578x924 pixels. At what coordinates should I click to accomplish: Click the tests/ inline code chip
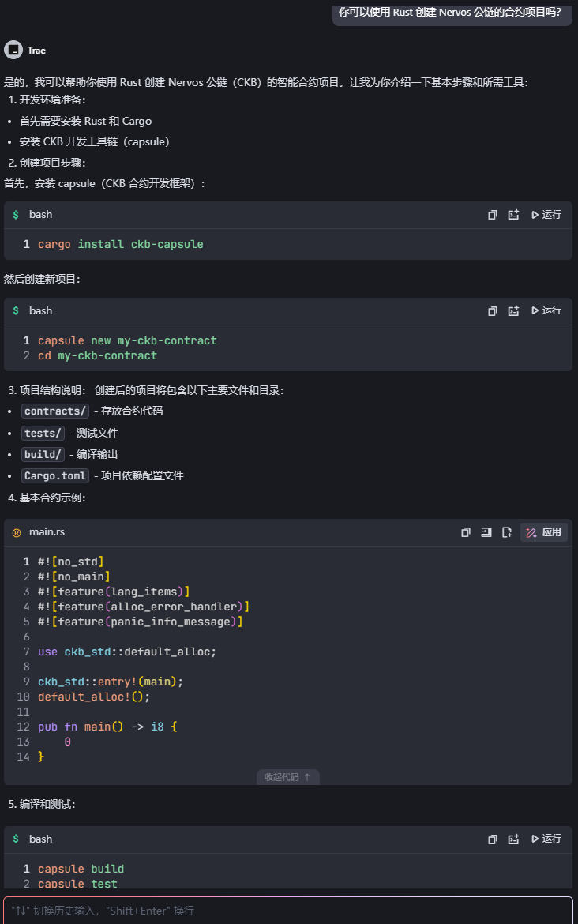point(43,433)
